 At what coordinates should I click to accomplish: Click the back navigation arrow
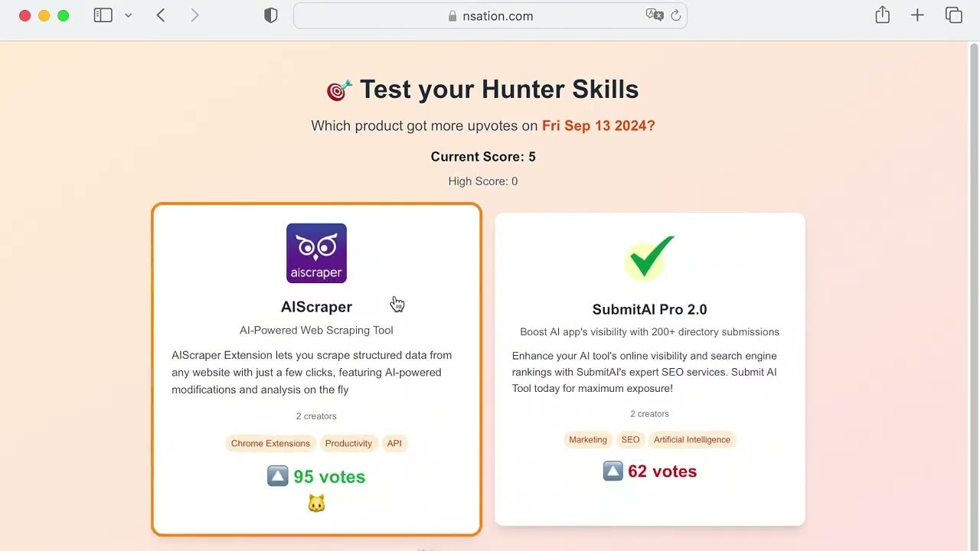[161, 15]
